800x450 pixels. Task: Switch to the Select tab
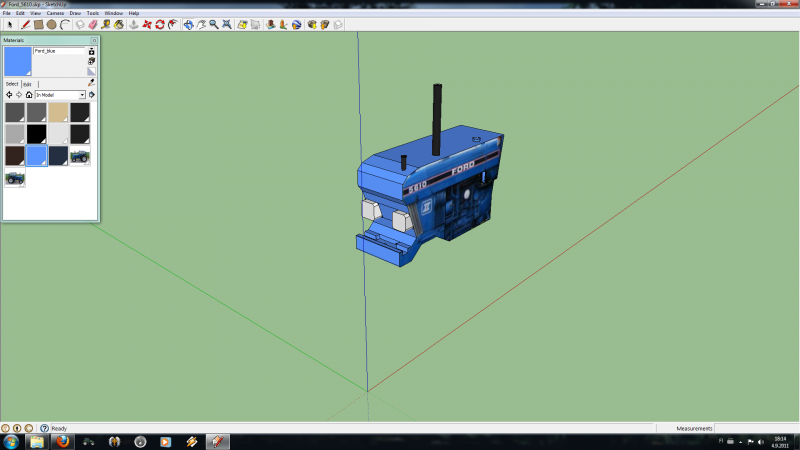point(12,84)
